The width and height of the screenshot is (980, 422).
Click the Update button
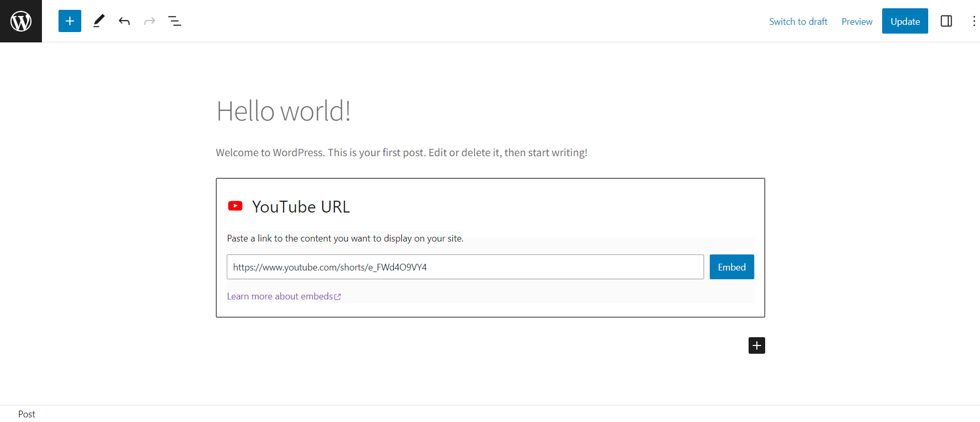click(x=905, y=21)
